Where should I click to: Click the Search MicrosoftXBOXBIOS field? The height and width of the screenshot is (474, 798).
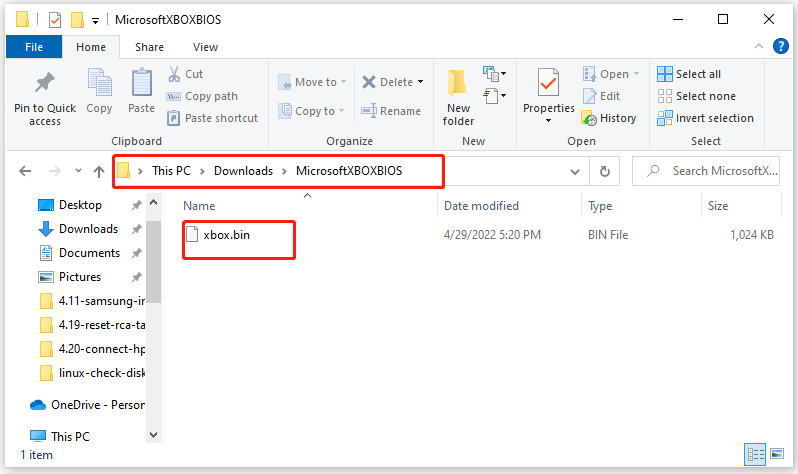706,171
